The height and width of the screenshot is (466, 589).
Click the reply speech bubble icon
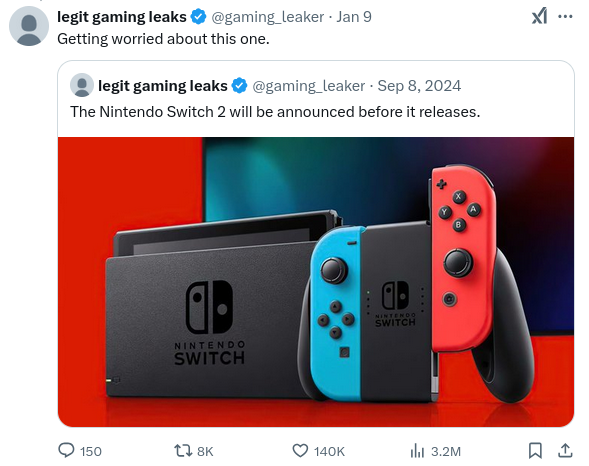coord(66,450)
